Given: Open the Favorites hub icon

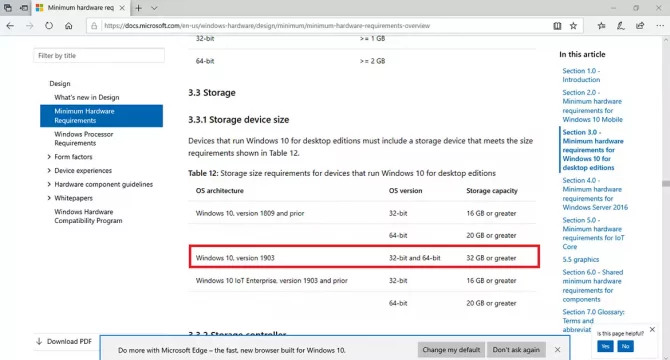Looking at the screenshot, I should point(602,26).
